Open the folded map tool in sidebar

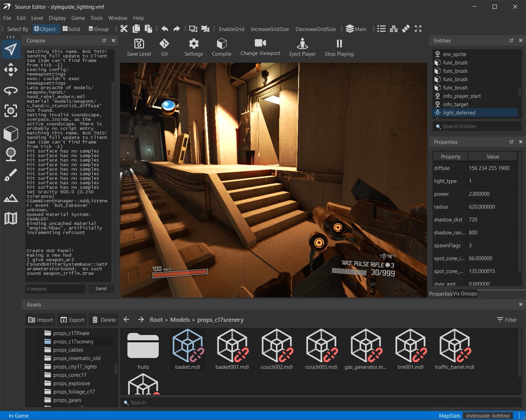11,218
